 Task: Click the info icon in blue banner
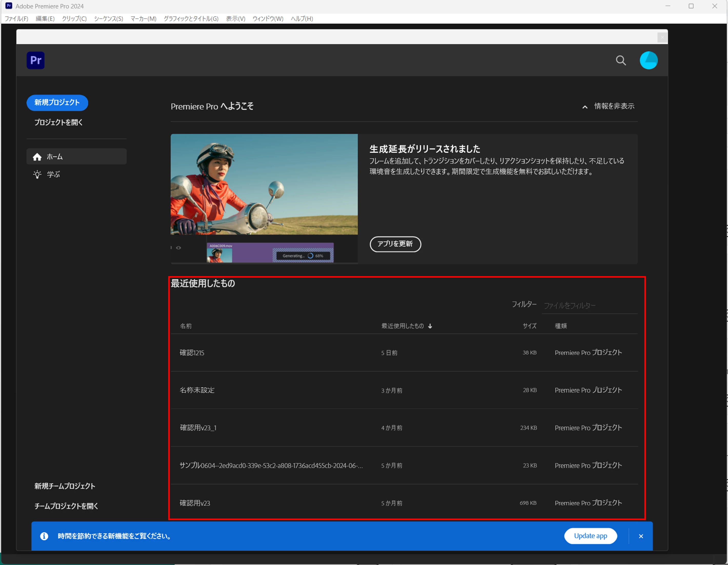click(44, 536)
